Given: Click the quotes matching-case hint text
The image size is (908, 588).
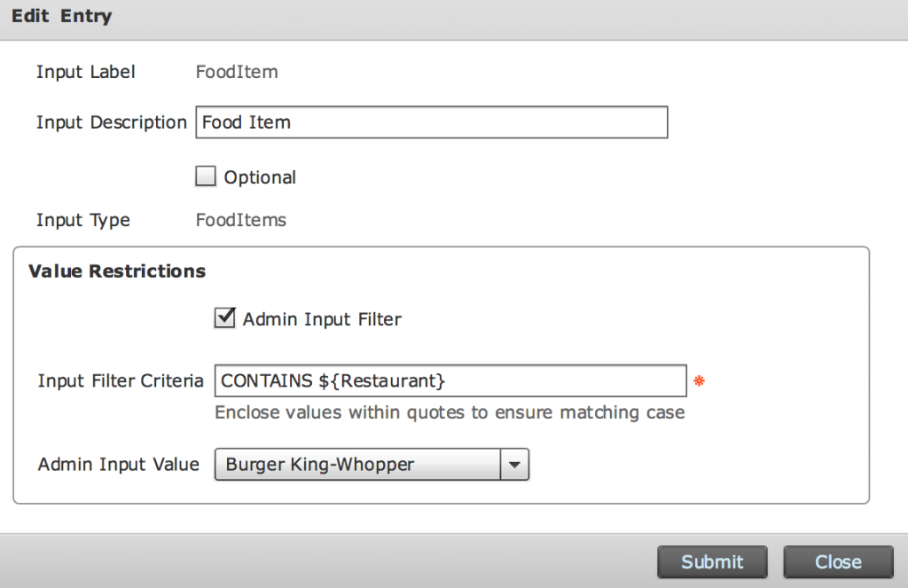Looking at the screenshot, I should (450, 412).
